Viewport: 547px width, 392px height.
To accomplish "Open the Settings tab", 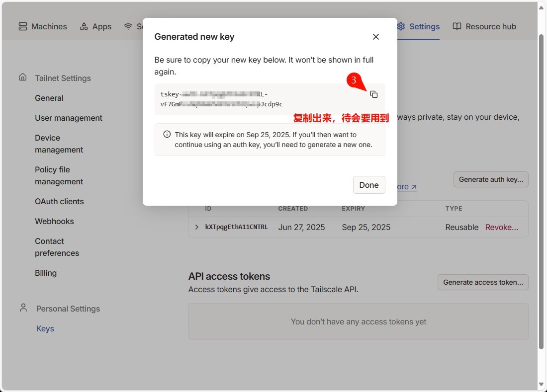I will [x=418, y=26].
